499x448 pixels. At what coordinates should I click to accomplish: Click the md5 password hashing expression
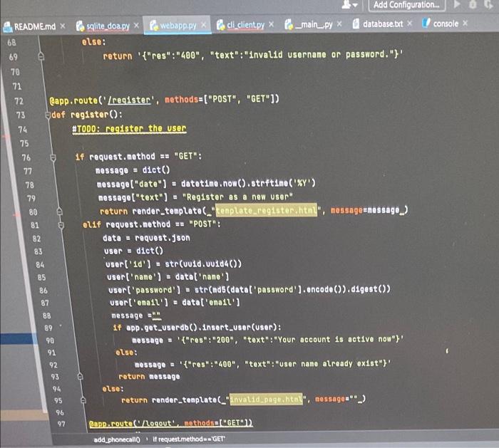click(x=292, y=289)
